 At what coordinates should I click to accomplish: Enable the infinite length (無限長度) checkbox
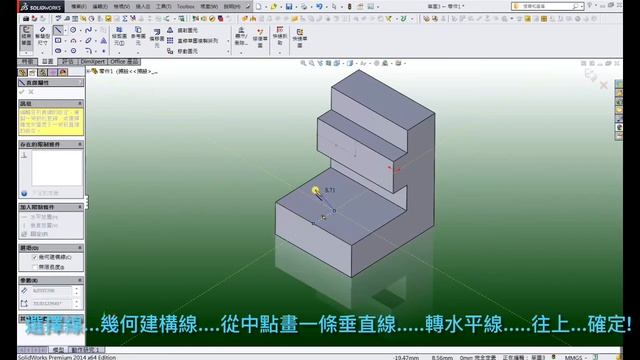tap(35, 267)
